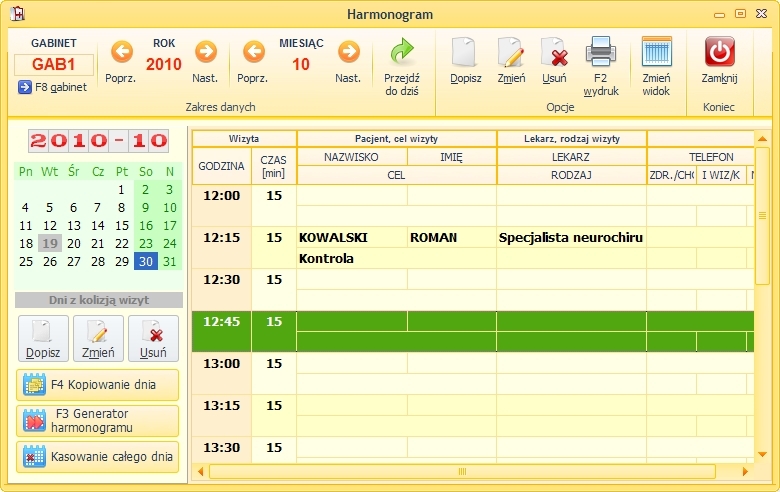Click Kasowanie całego dnia button
This screenshot has width=780, height=492.
click(x=98, y=457)
